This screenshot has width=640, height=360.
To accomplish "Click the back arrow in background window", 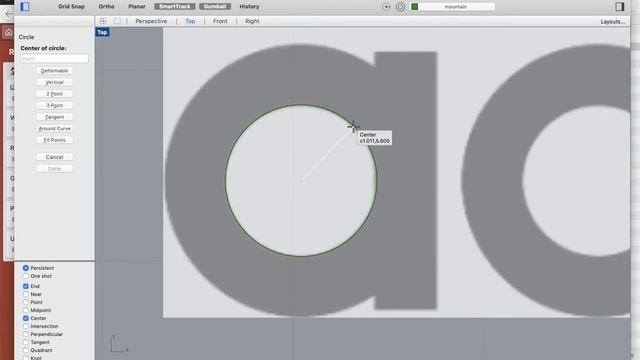I will [8, 13].
